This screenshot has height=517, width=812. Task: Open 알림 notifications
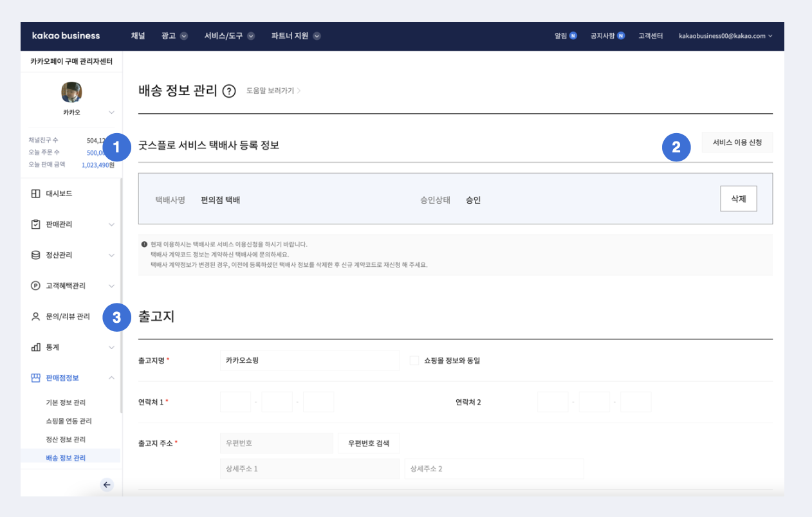(x=565, y=36)
